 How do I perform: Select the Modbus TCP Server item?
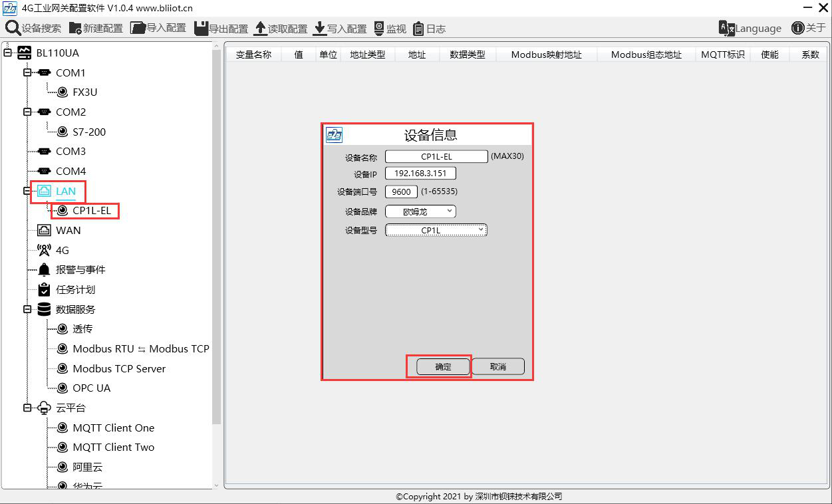[x=119, y=368]
